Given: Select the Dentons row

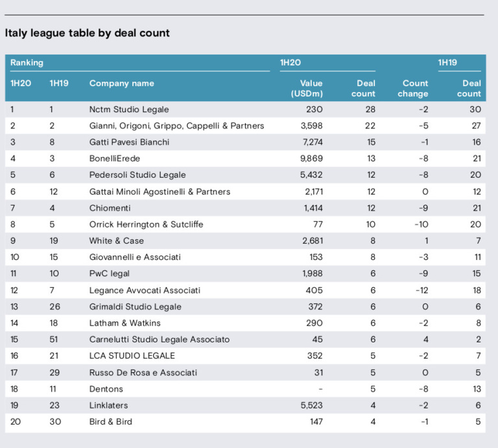Looking at the screenshot, I should tap(245, 389).
